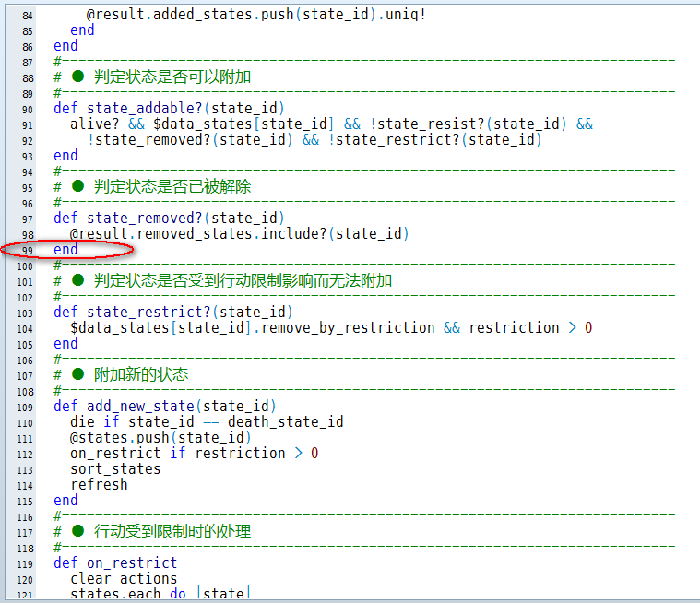Click 'refresh' on line 114
This screenshot has height=603, width=700.
tap(99, 485)
